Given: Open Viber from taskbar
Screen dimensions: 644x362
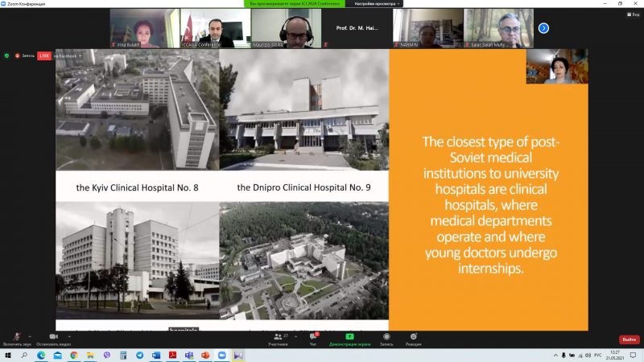Looking at the screenshot, I should (107, 355).
